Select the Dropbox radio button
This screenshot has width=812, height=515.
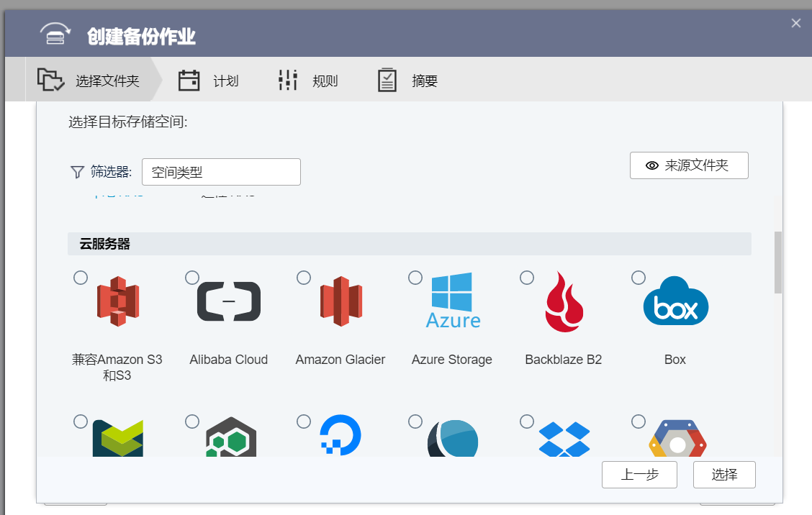(527, 421)
